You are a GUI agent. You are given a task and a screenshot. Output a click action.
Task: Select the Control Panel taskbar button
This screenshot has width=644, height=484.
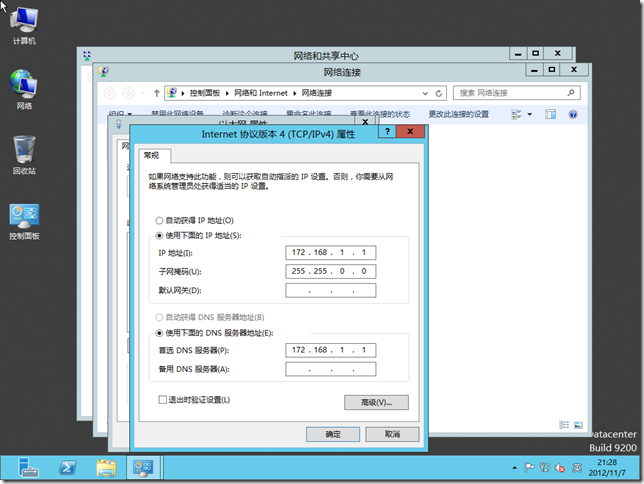pyautogui.click(x=143, y=468)
